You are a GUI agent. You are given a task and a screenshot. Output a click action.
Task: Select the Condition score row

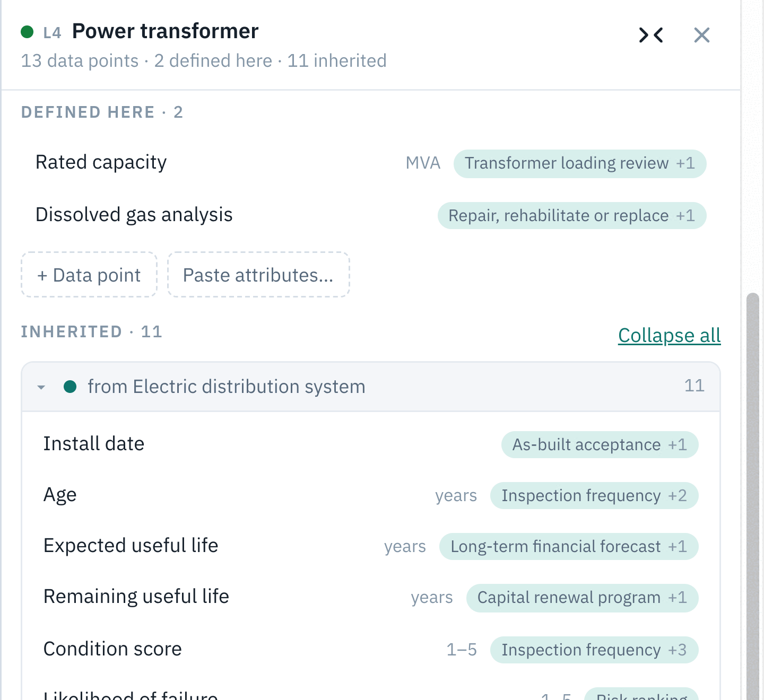point(370,649)
